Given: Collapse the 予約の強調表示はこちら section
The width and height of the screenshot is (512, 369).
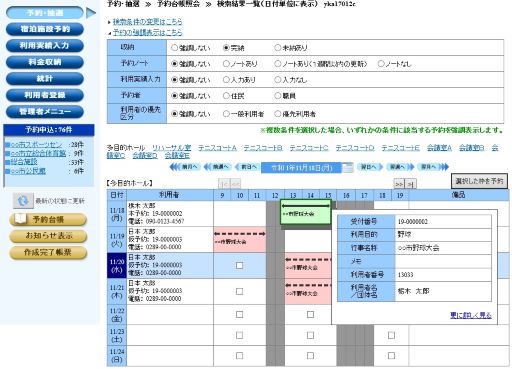Looking at the screenshot, I should click(x=147, y=32).
